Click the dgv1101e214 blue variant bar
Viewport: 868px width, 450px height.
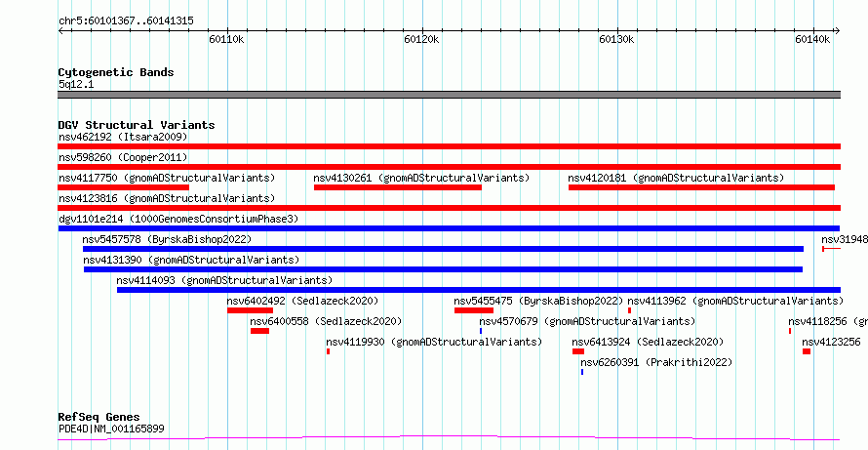449,228
